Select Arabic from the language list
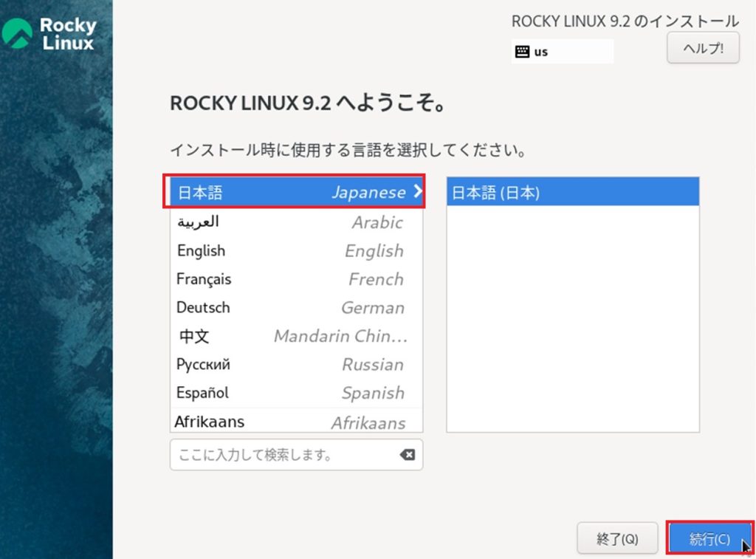756x559 pixels. [295, 222]
